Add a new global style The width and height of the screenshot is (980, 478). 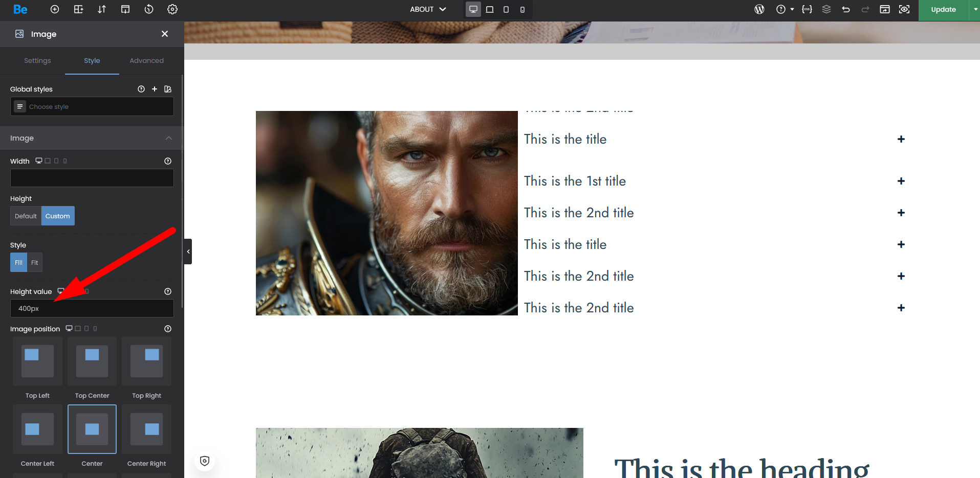[x=155, y=89]
